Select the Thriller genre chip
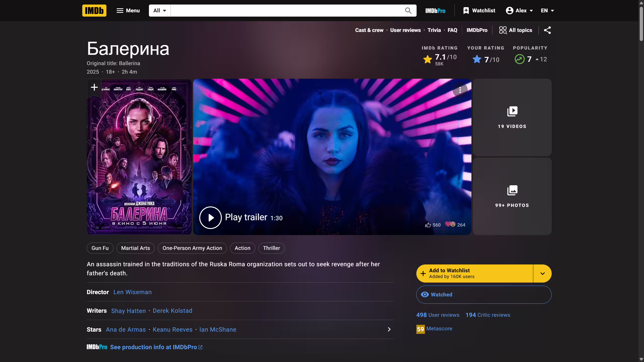The width and height of the screenshot is (644, 362). click(x=271, y=248)
